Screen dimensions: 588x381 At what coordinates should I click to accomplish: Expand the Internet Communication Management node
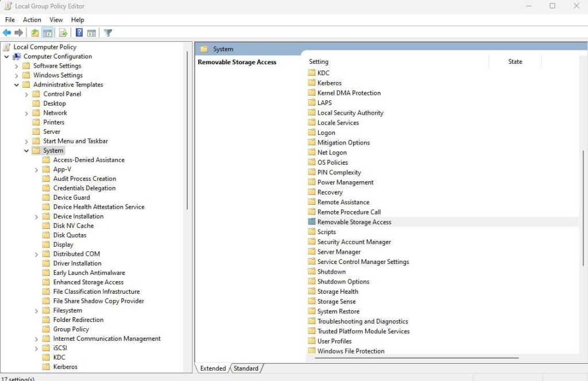point(36,339)
